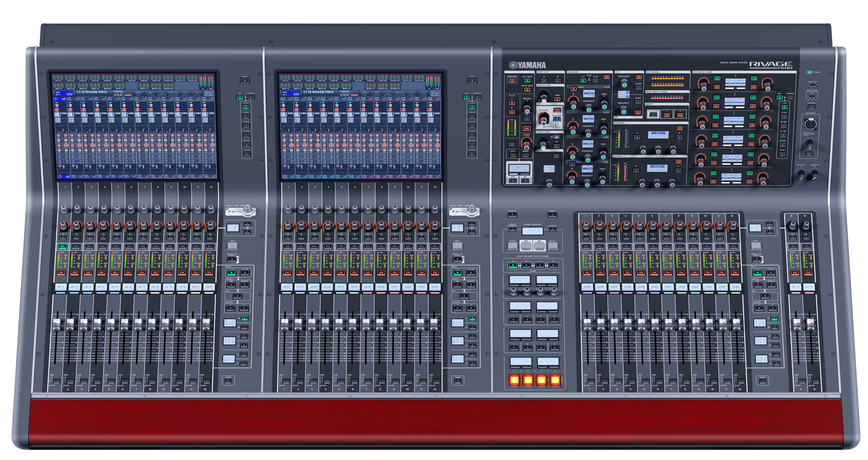
Task: Toggle the SILK ON key
Action: coord(557,110)
